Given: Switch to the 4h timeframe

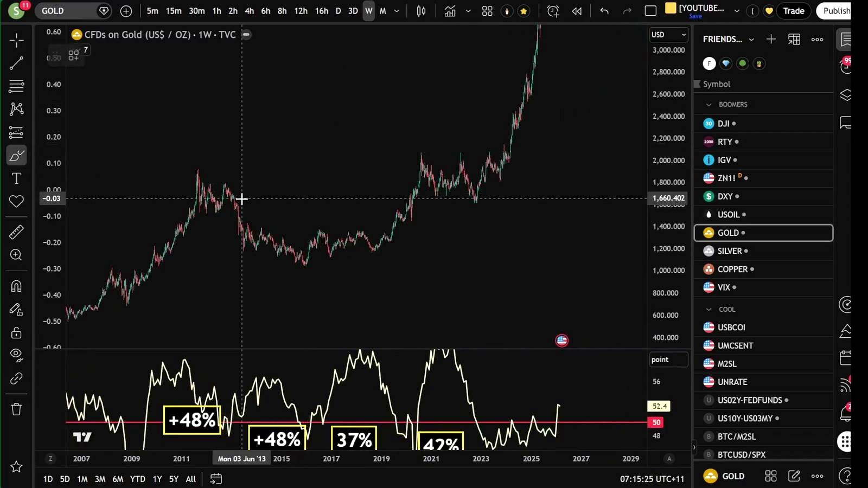Looking at the screenshot, I should 249,11.
